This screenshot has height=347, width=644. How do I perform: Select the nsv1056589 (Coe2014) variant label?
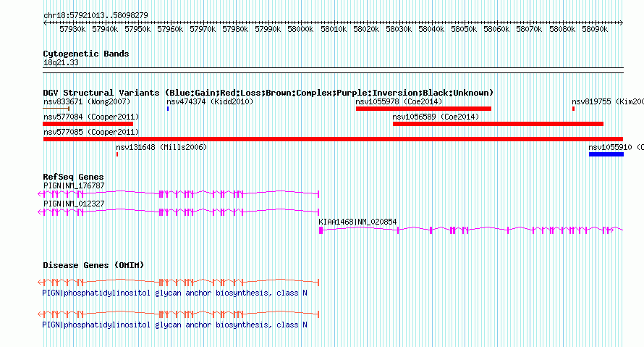[436, 117]
